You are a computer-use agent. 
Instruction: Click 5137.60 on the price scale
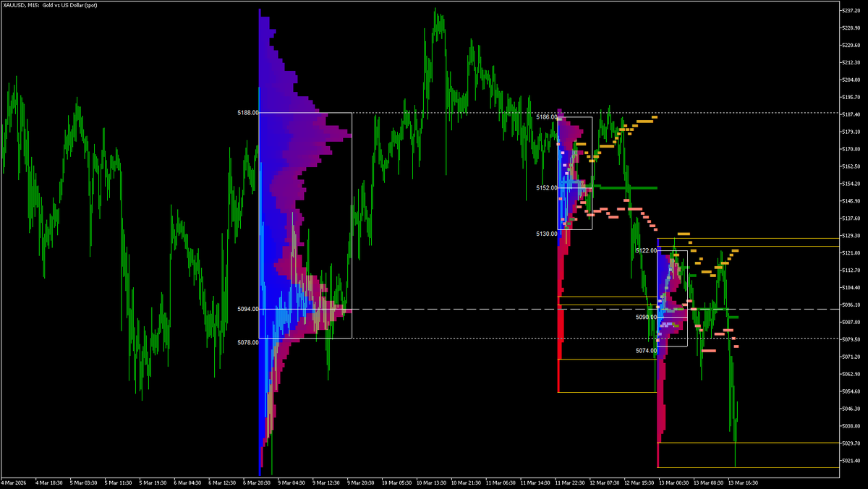851,218
